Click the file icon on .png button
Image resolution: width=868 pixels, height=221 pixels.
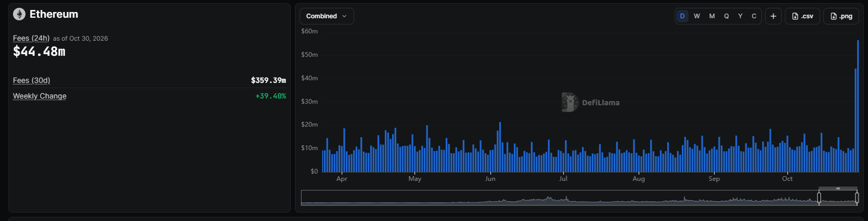pos(834,16)
